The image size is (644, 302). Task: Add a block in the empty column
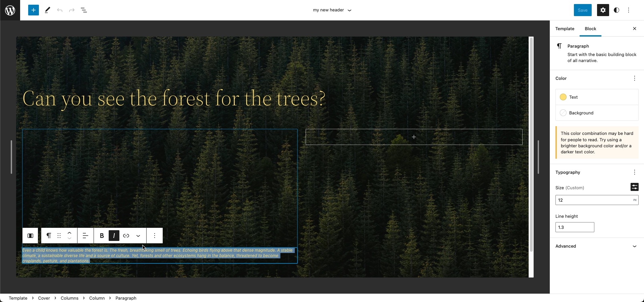pos(414,137)
